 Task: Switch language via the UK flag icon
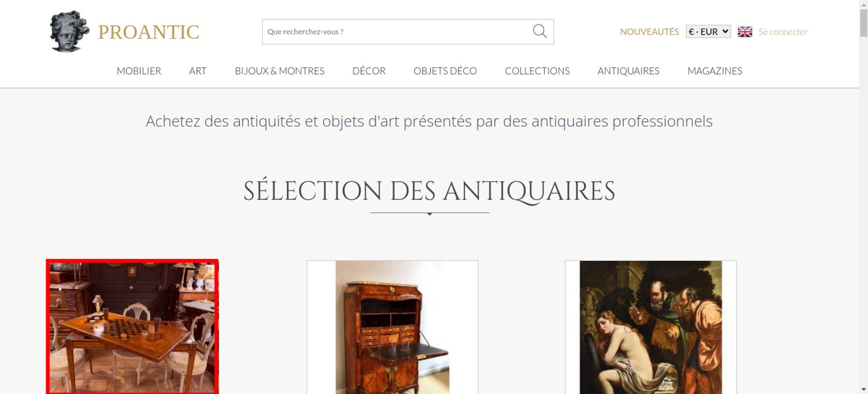pos(745,32)
